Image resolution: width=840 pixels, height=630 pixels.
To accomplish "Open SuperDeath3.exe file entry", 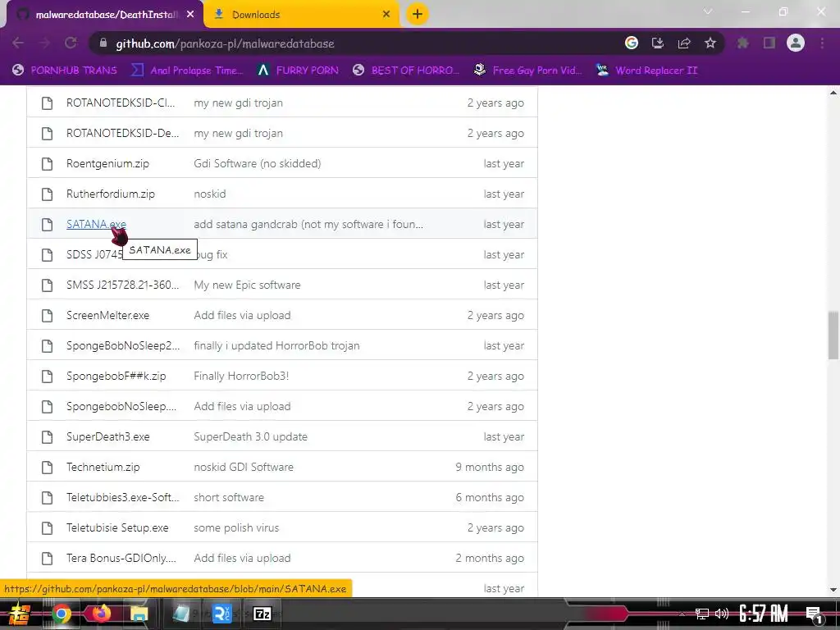I will [107, 436].
